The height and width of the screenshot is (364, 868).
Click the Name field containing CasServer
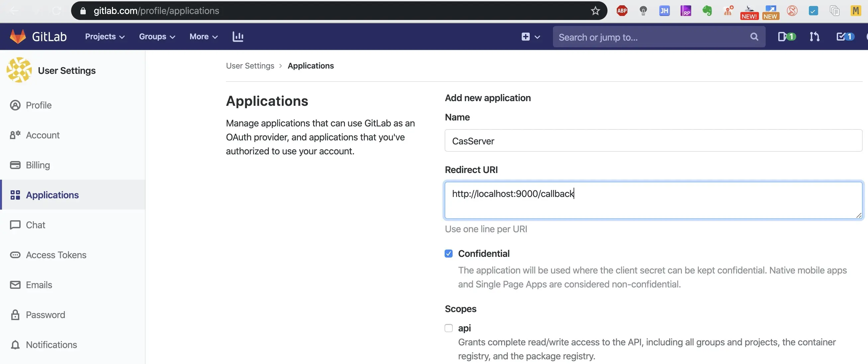(653, 141)
